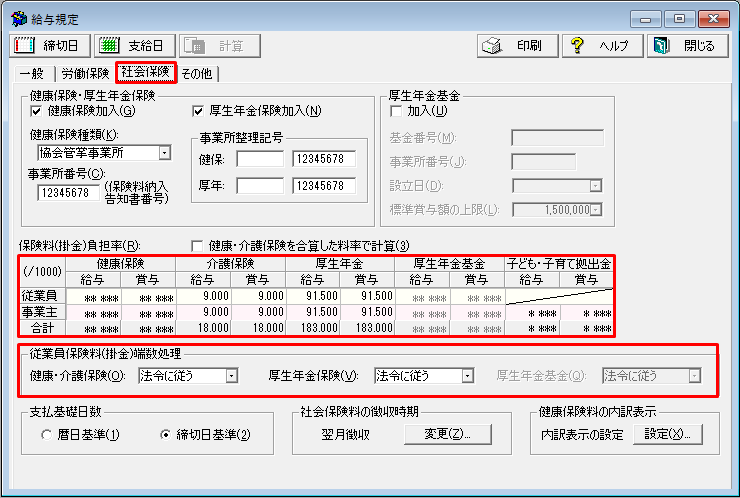The width and height of the screenshot is (740, 498).
Task: Switch to the その他 tab
Action: pyautogui.click(x=197, y=73)
